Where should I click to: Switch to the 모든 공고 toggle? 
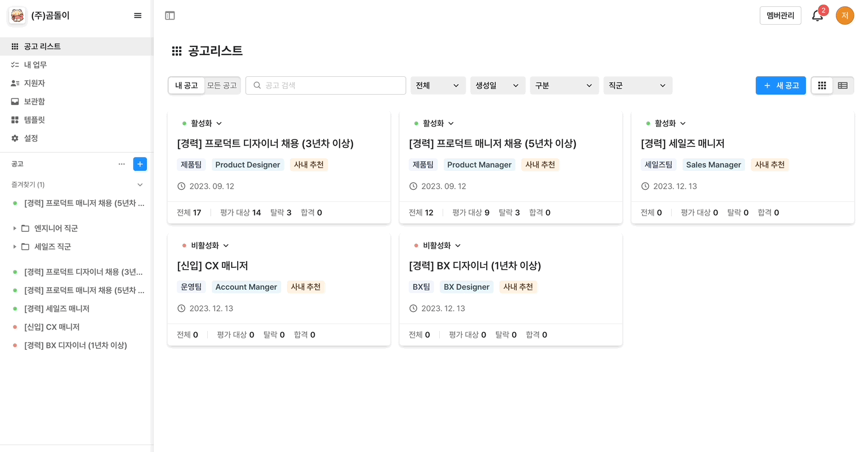[x=222, y=85]
